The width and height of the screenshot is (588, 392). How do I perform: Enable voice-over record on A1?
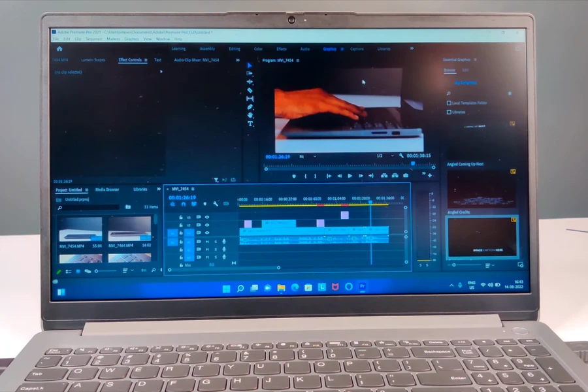pos(224,242)
